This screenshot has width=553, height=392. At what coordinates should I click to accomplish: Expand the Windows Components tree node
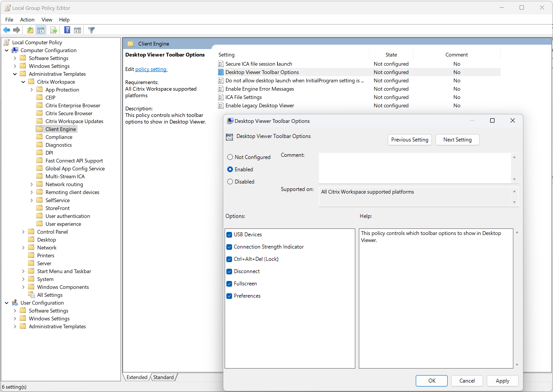(x=23, y=287)
